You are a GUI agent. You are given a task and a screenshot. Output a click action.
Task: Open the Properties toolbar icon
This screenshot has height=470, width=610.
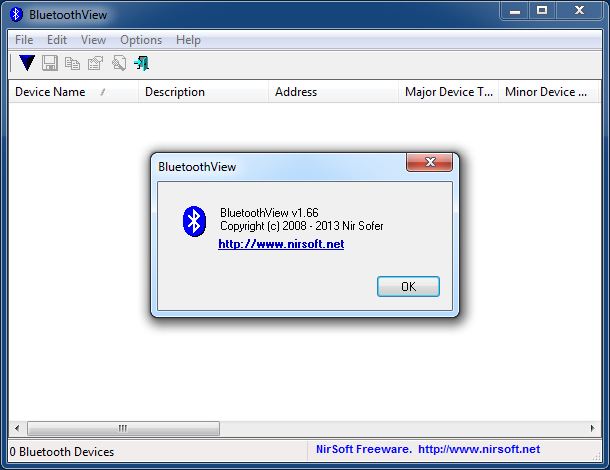click(95, 63)
